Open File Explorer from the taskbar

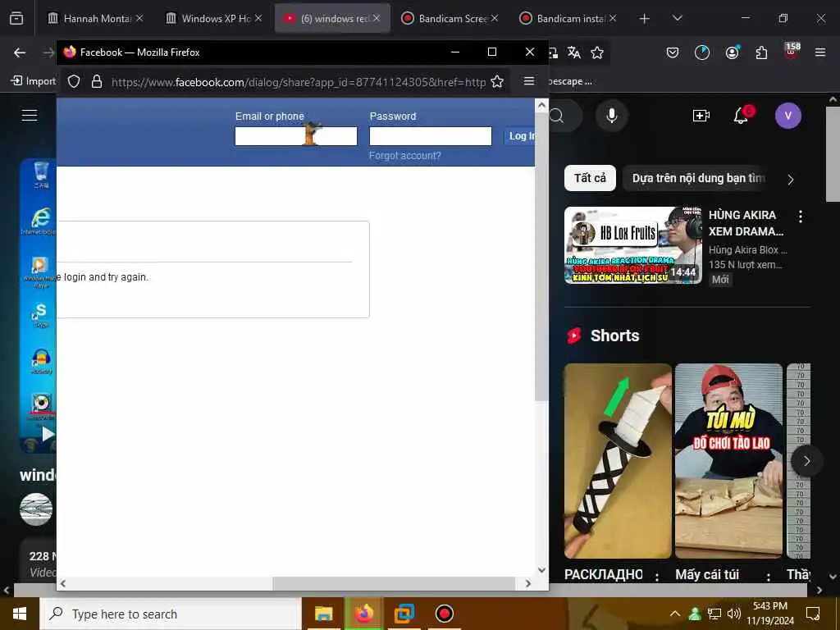tap(323, 614)
